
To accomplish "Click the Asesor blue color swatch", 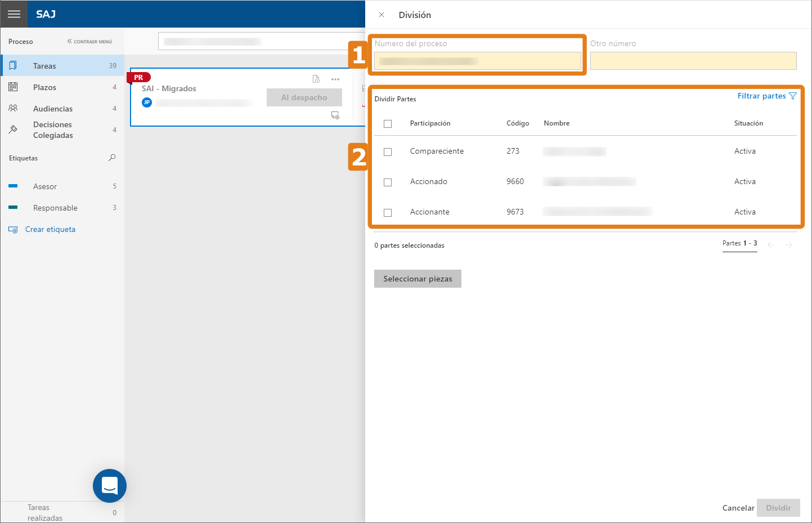I will tap(13, 186).
